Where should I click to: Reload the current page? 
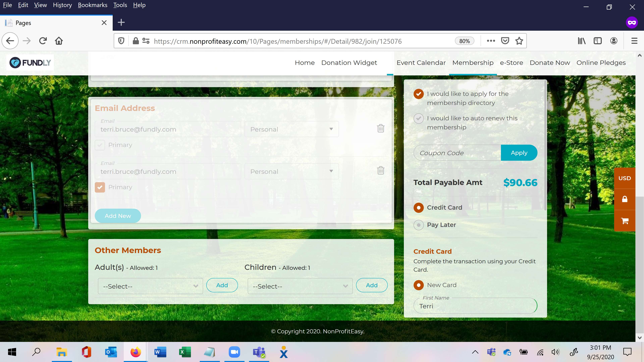pos(43,41)
